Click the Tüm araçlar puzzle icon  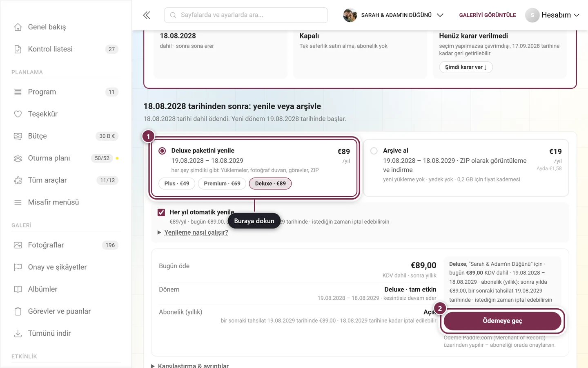click(x=18, y=180)
